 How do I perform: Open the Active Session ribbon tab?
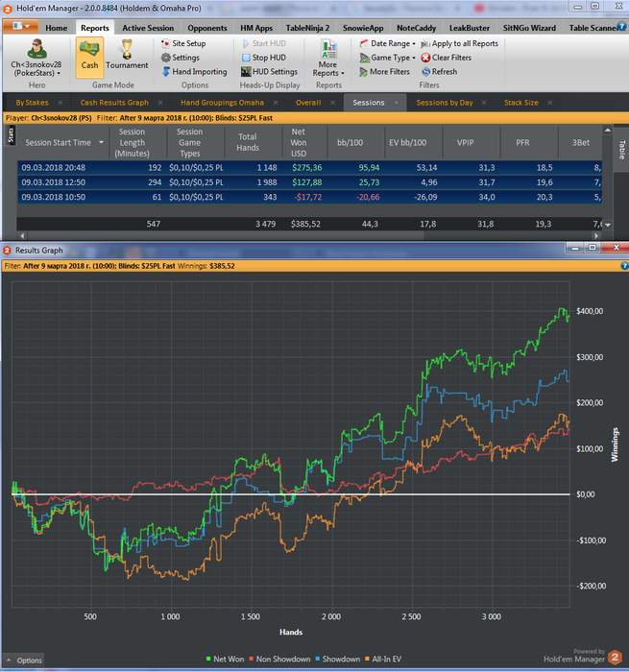148,28
